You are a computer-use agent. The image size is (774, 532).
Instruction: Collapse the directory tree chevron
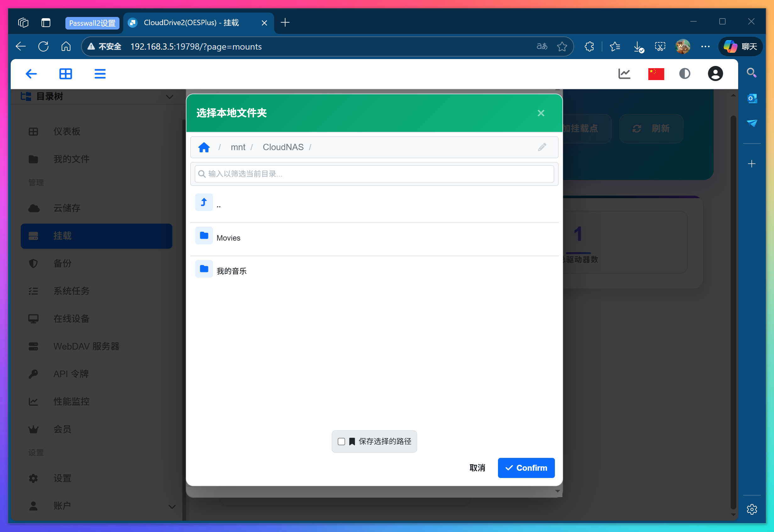pyautogui.click(x=169, y=97)
